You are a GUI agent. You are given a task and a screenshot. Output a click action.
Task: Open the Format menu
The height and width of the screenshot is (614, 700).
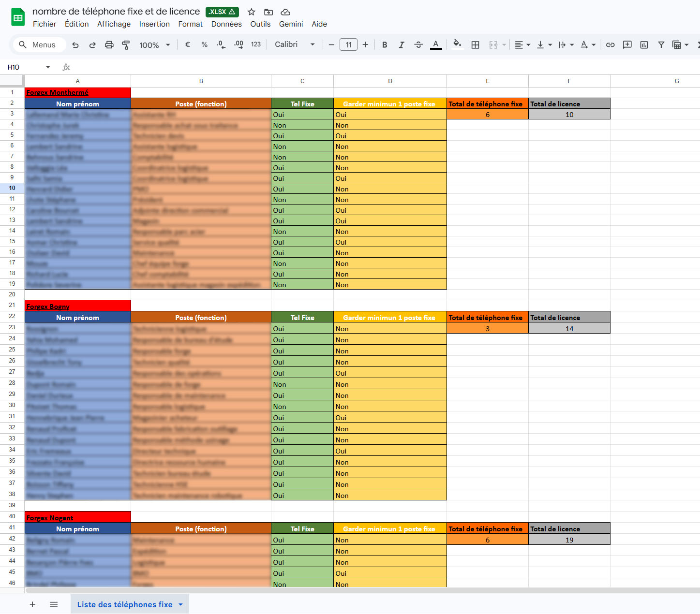(x=191, y=24)
